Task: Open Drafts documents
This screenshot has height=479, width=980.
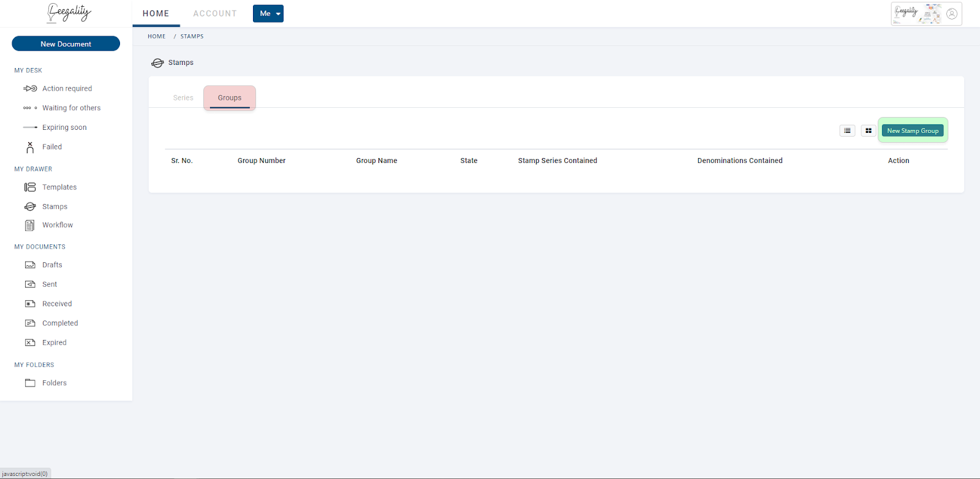Action: click(x=52, y=265)
